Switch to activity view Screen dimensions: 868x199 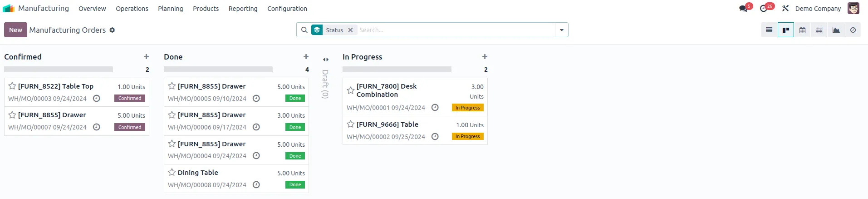[x=853, y=30]
